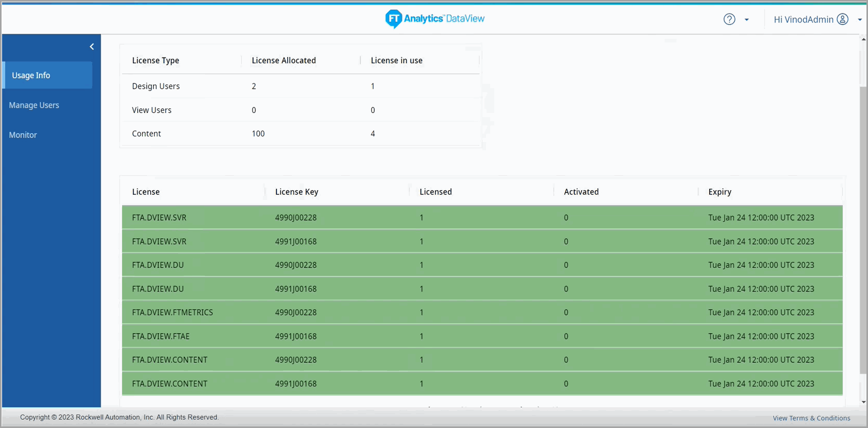Expand the user account dropdown arrow

[860, 20]
